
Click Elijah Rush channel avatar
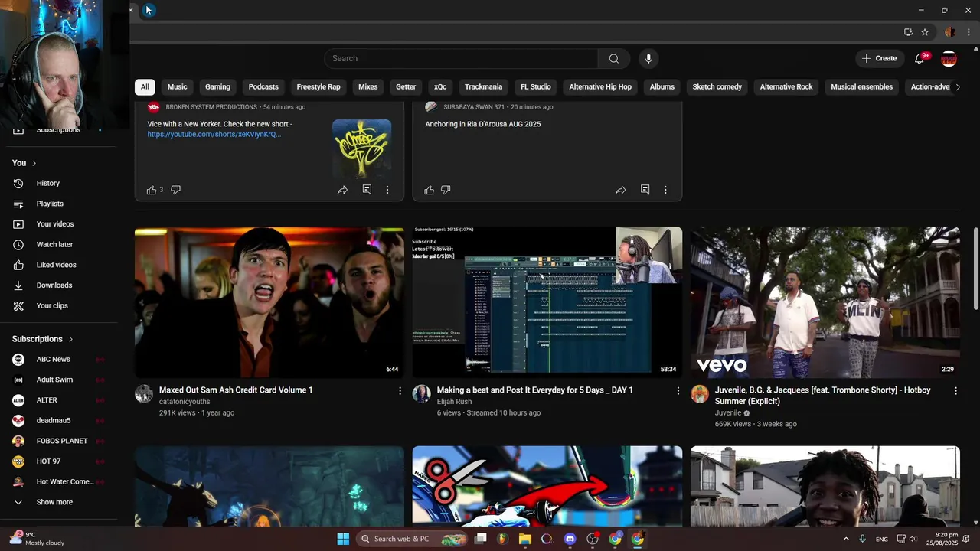click(x=422, y=394)
